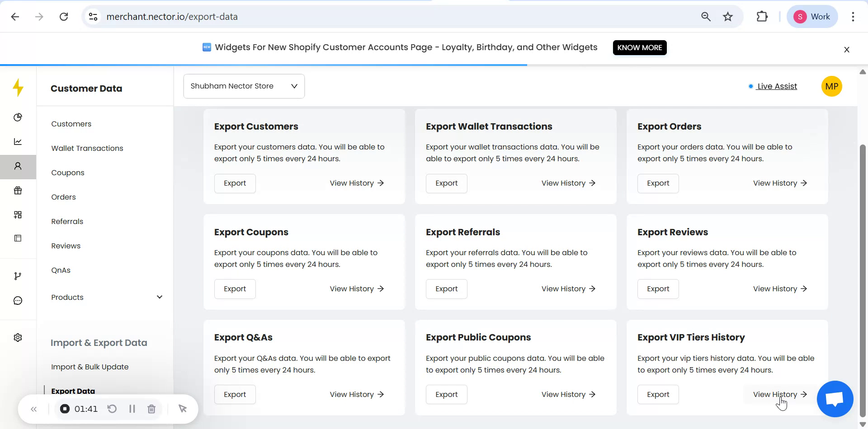The height and width of the screenshot is (429, 868).
Task: Open the settings gear in sidebar
Action: [x=18, y=338]
